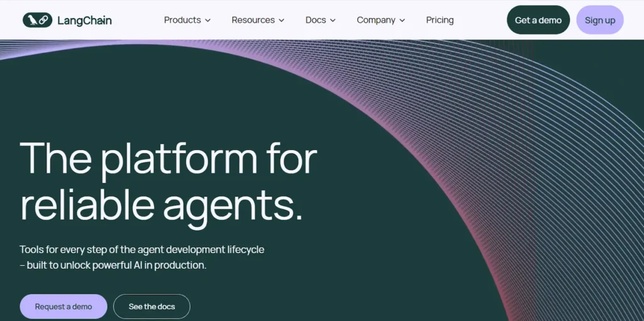Screen dimensions: 644x321
Task: Go to the Pricing page
Action: [440, 20]
